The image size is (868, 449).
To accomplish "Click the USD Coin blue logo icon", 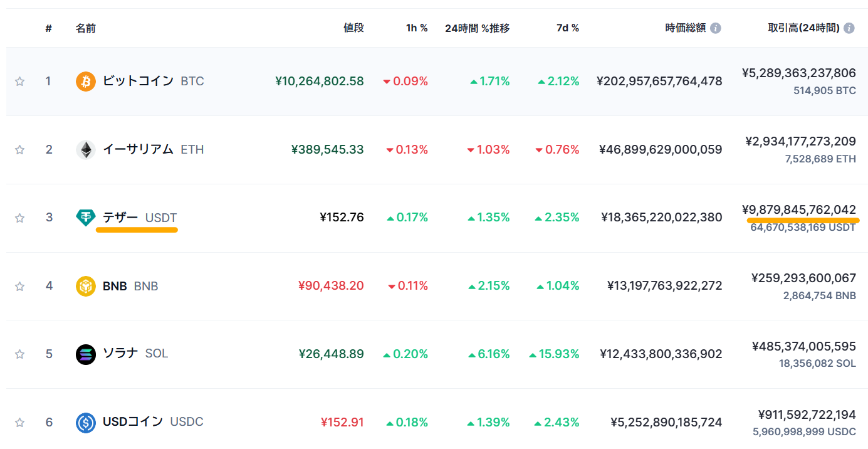I will (x=86, y=423).
